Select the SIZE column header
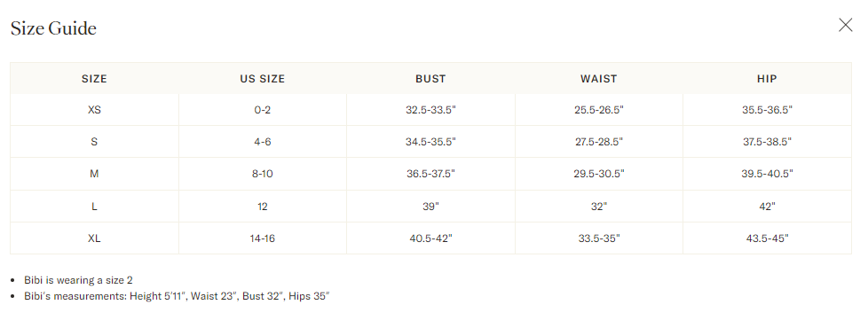The width and height of the screenshot is (868, 328). click(94, 79)
